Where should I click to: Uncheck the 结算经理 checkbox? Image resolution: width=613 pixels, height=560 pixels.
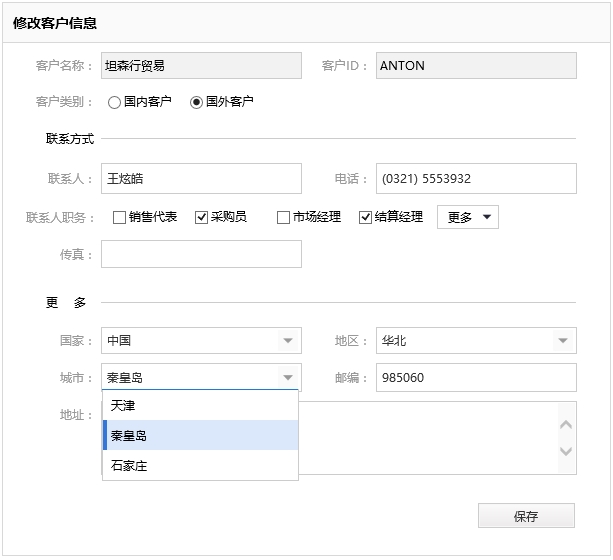[365, 217]
